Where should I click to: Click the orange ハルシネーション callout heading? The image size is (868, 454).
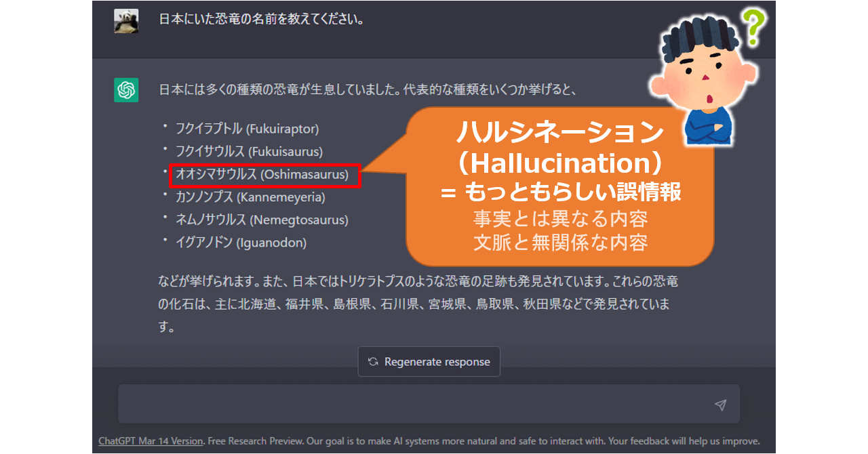coord(559,132)
